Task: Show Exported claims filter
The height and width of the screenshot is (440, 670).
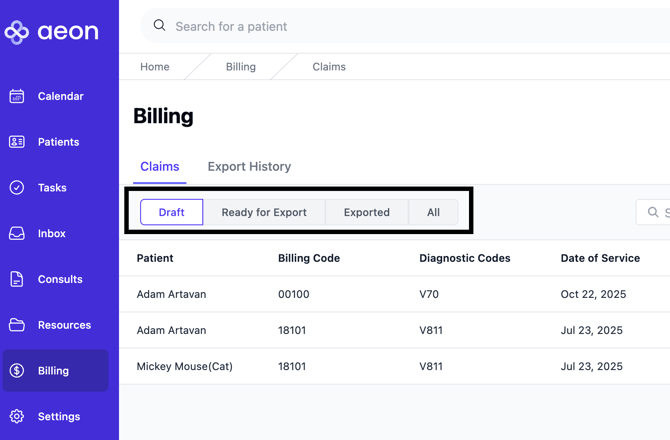Action: (x=367, y=212)
